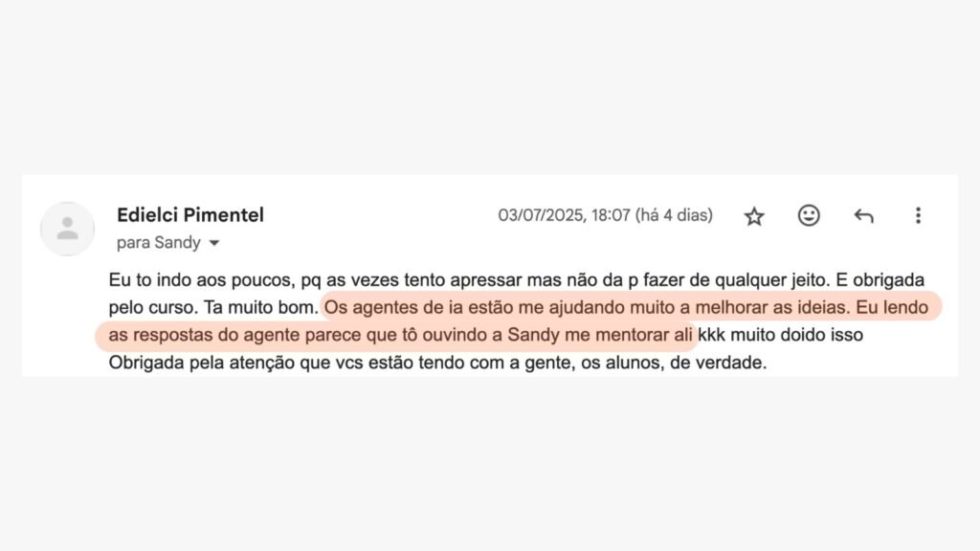Star the message from Edielci Pimentel
Viewport: 980px width, 551px height.
coord(754,216)
